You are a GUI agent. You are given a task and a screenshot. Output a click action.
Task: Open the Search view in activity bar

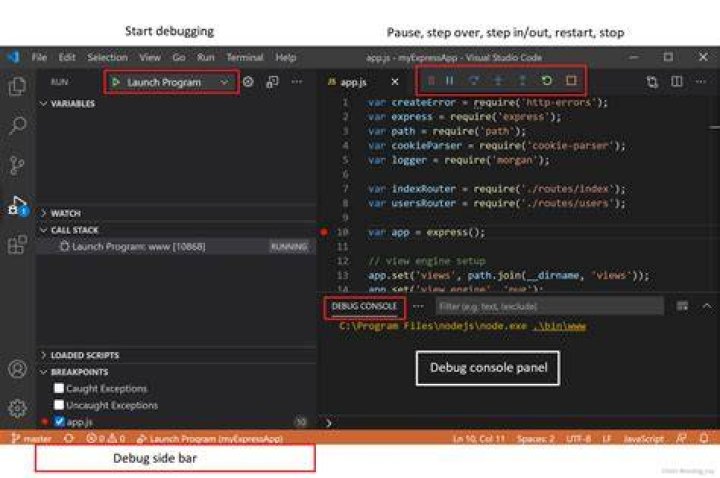pyautogui.click(x=17, y=125)
